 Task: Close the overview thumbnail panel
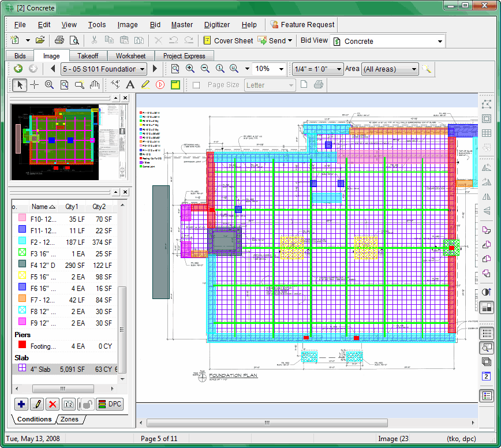[125, 98]
